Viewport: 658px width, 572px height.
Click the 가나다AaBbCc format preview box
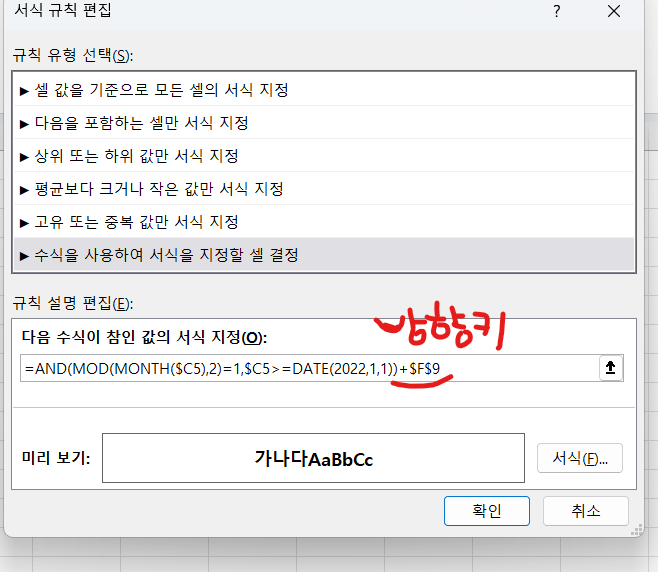[313, 458]
